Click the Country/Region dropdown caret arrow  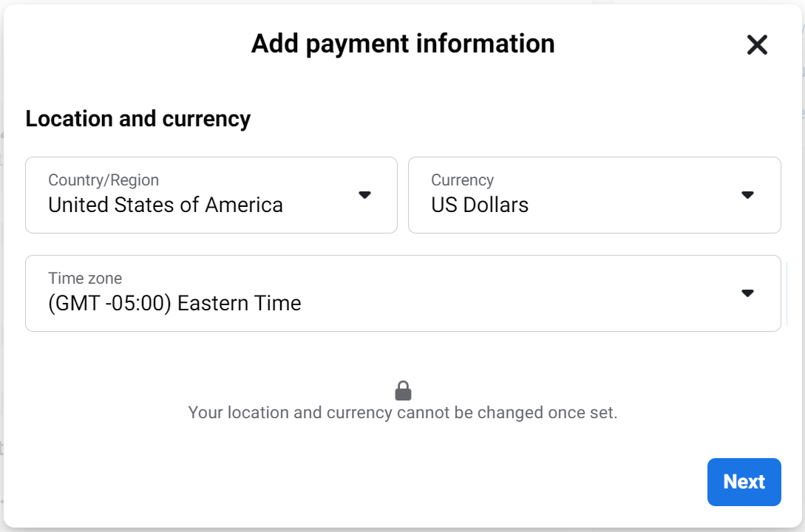[x=364, y=195]
